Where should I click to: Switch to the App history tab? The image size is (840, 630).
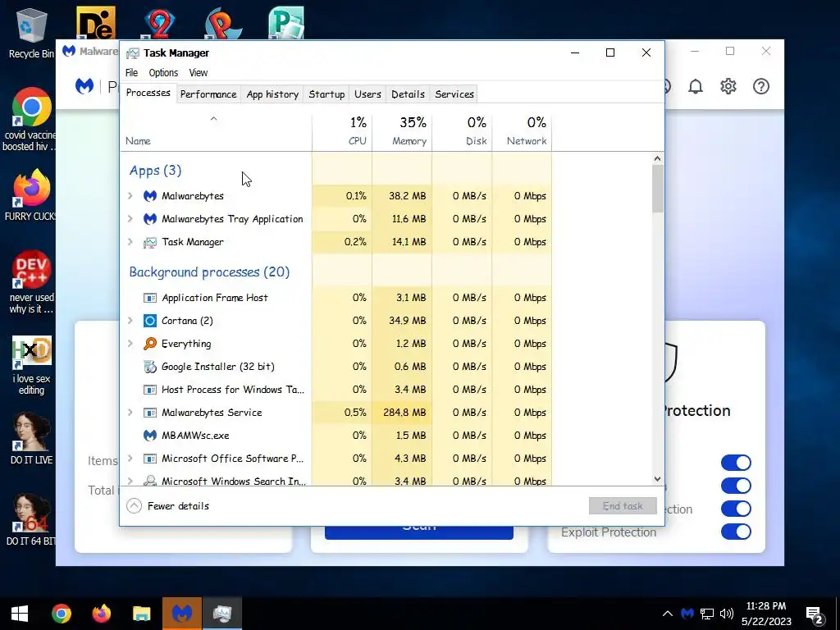coord(272,94)
